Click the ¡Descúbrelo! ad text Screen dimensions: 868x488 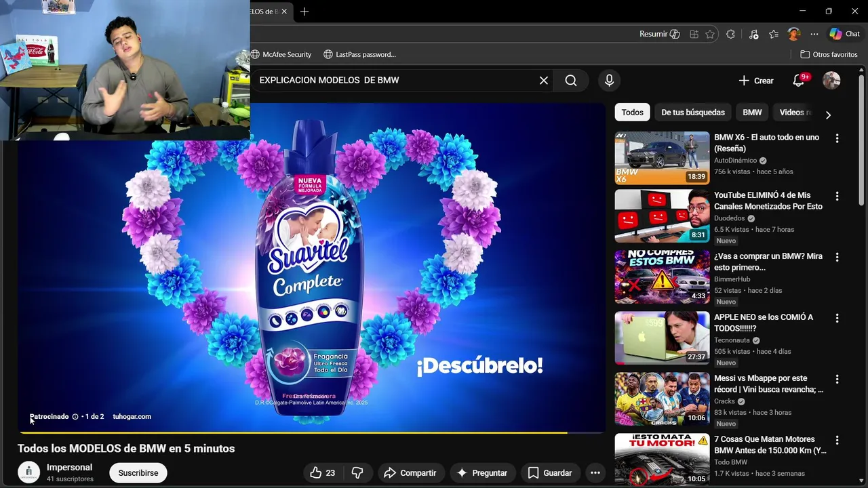479,366
